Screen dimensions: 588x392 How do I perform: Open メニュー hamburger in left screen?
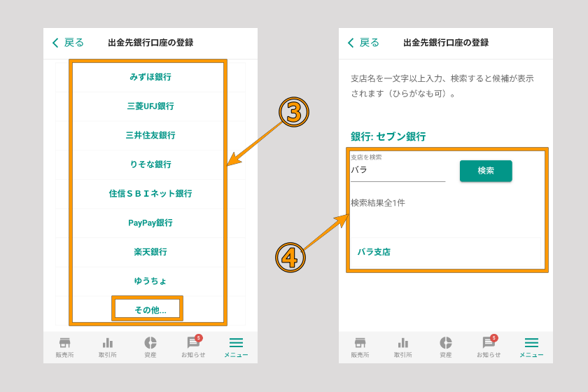tap(237, 347)
